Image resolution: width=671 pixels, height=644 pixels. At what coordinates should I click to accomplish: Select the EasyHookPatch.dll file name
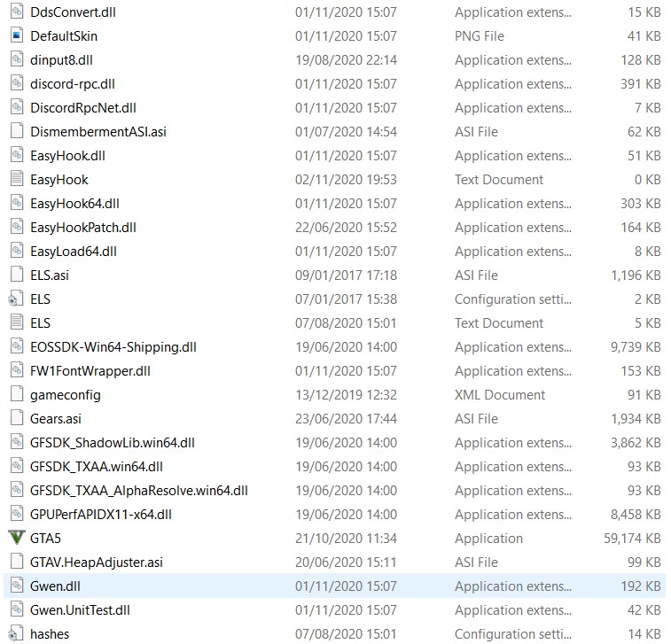[x=83, y=228]
